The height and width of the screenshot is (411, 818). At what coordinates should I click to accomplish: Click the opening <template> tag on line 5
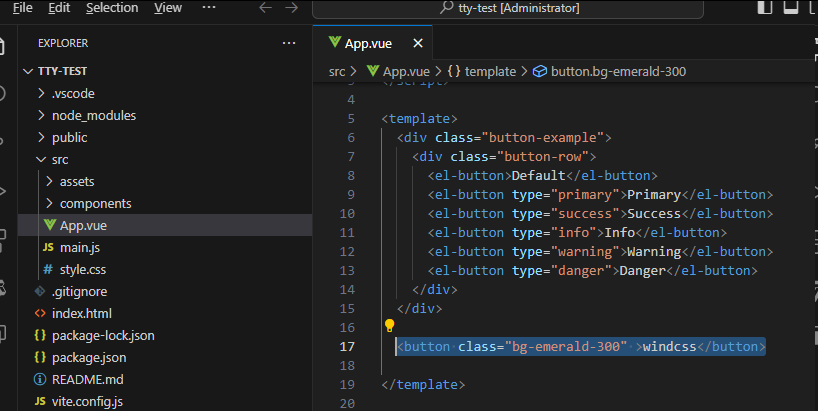(419, 119)
